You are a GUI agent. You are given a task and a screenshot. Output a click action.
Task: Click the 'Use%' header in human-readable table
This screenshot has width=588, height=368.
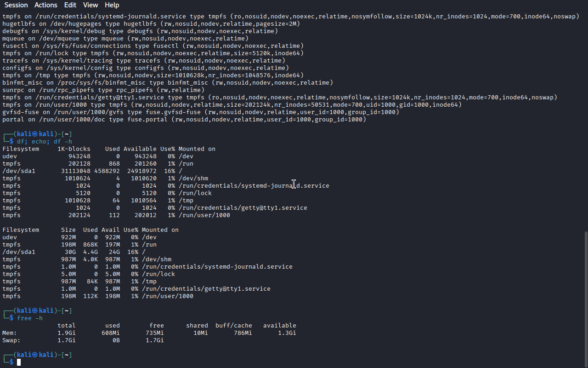point(131,230)
